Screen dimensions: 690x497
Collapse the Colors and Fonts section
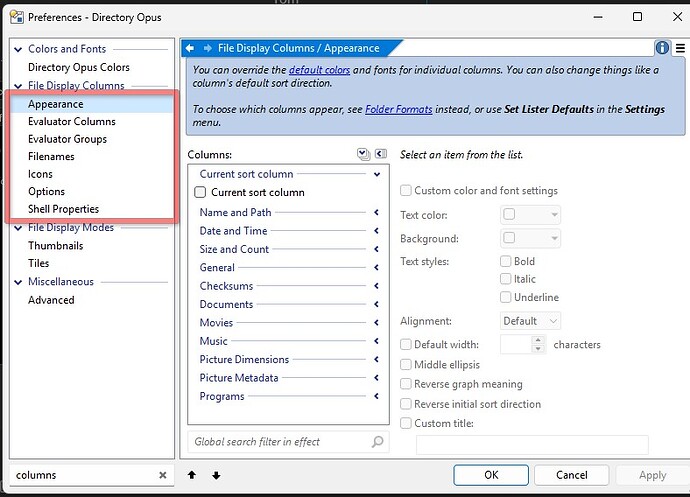18,49
